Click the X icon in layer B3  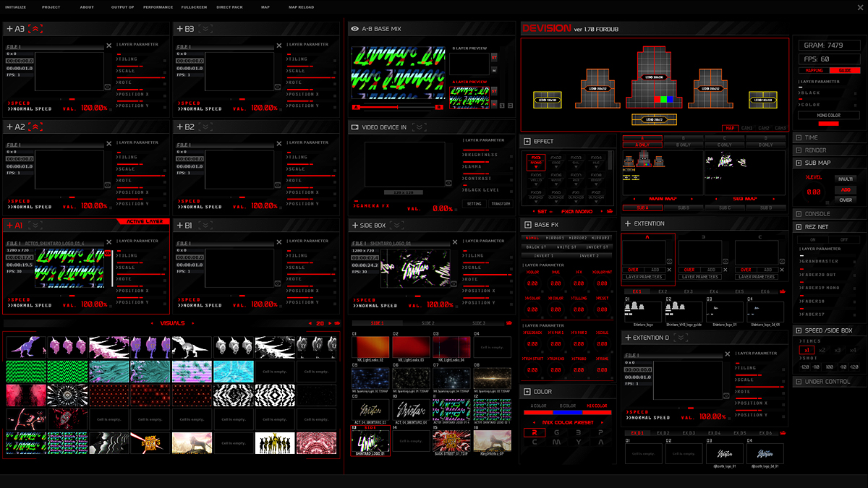(279, 46)
